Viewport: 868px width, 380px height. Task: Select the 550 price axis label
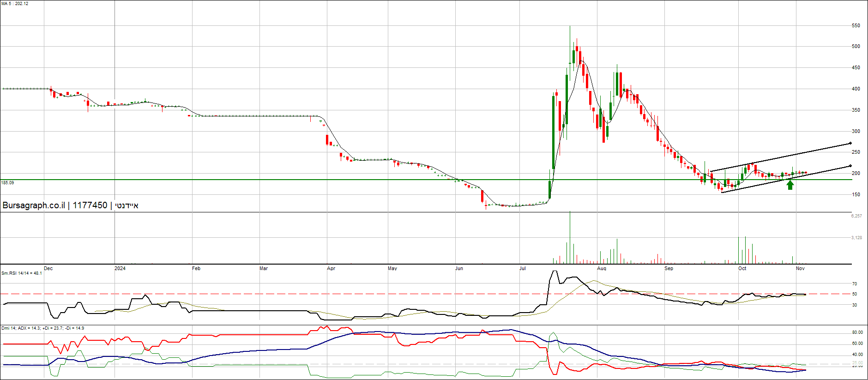(x=856, y=25)
